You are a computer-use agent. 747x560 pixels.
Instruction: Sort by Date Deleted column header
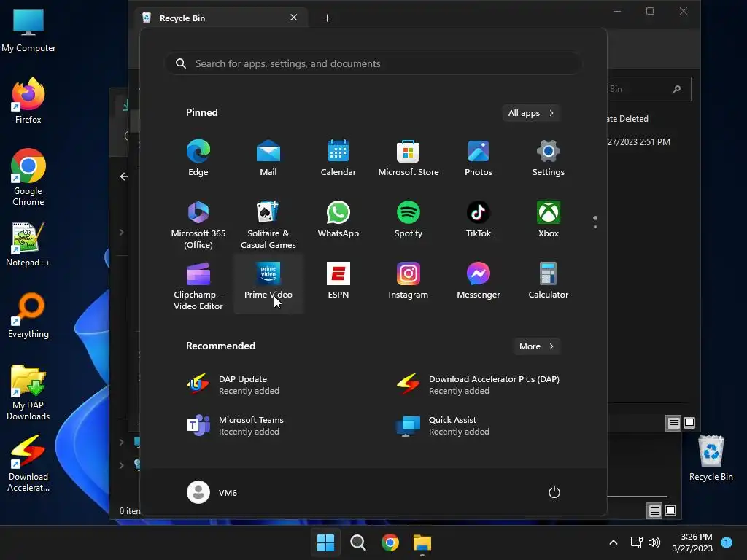tap(628, 119)
